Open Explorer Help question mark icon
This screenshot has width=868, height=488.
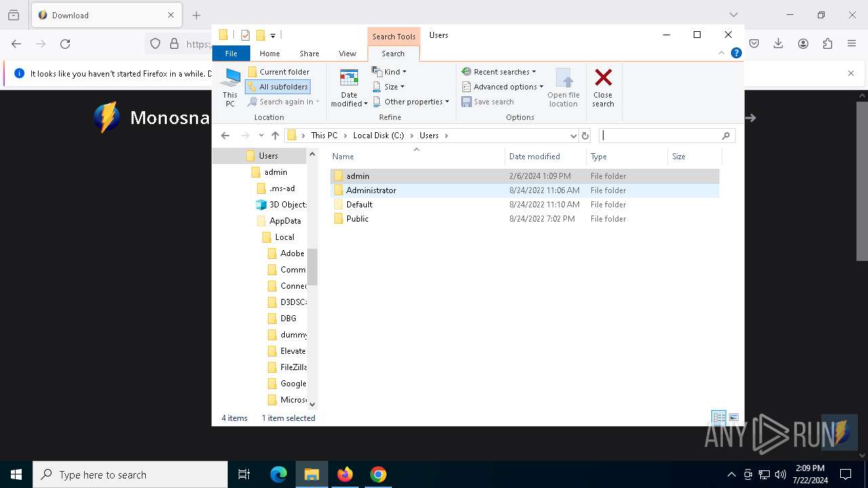click(x=736, y=53)
